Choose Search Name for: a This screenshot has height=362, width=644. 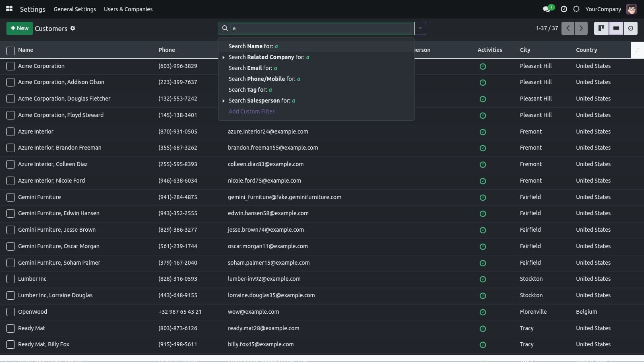tap(316, 46)
